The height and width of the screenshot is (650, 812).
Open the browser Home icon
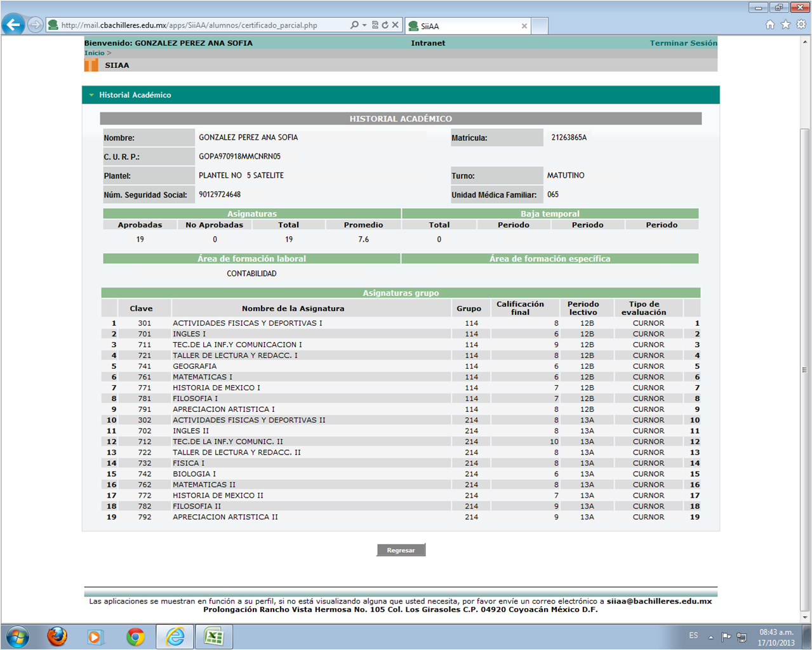[x=770, y=25]
